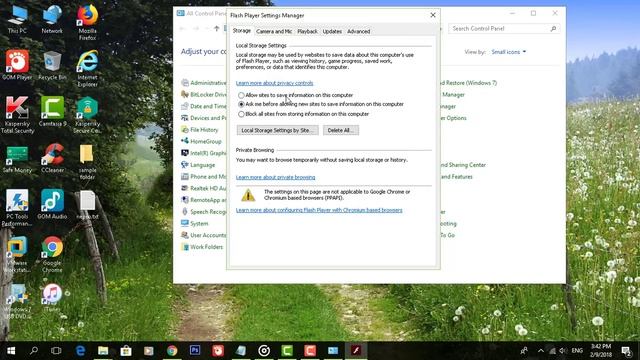Click the Search Control Panel field
Viewport: 640px width, 360px height.
coord(504,29)
